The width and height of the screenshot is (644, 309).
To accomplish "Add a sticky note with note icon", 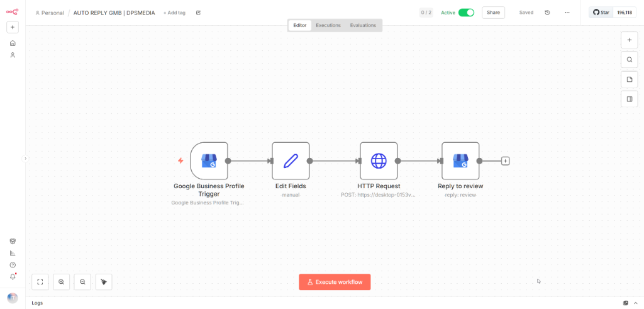I will (x=629, y=79).
